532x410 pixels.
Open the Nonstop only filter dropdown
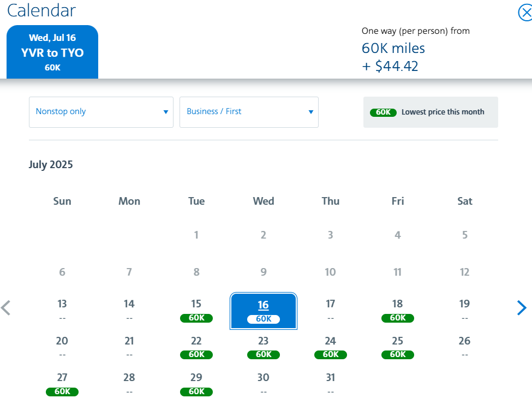pyautogui.click(x=101, y=111)
